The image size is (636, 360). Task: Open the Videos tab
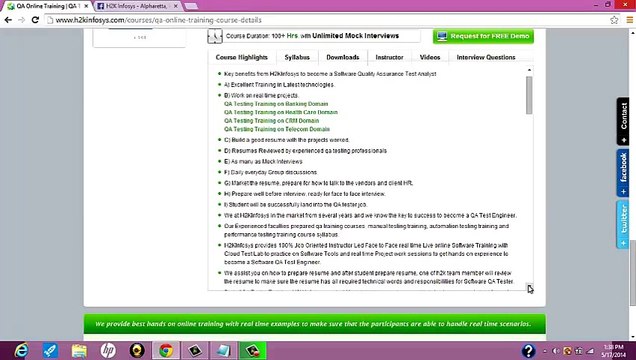[x=430, y=57]
